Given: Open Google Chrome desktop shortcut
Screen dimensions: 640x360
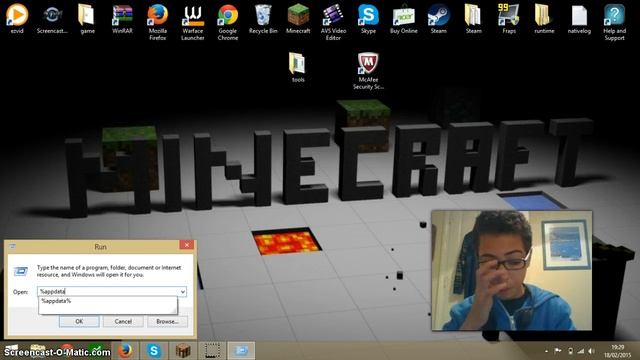Looking at the screenshot, I should (228, 22).
